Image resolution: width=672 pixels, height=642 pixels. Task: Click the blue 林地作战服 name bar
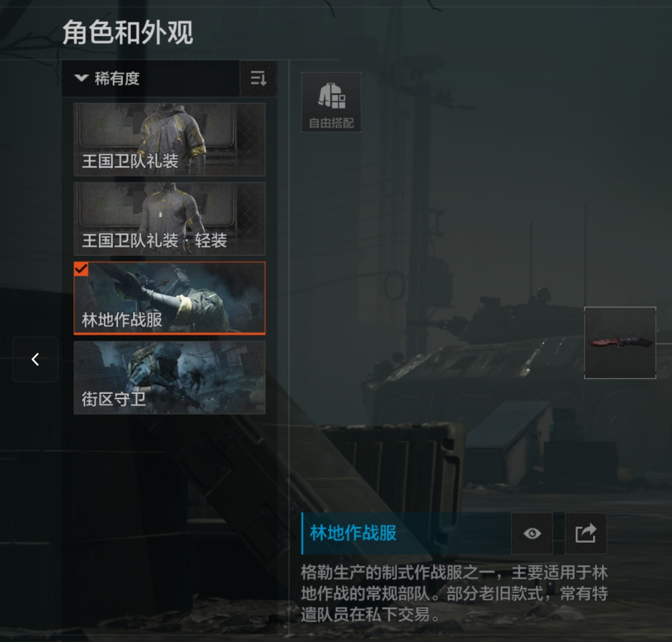(407, 534)
